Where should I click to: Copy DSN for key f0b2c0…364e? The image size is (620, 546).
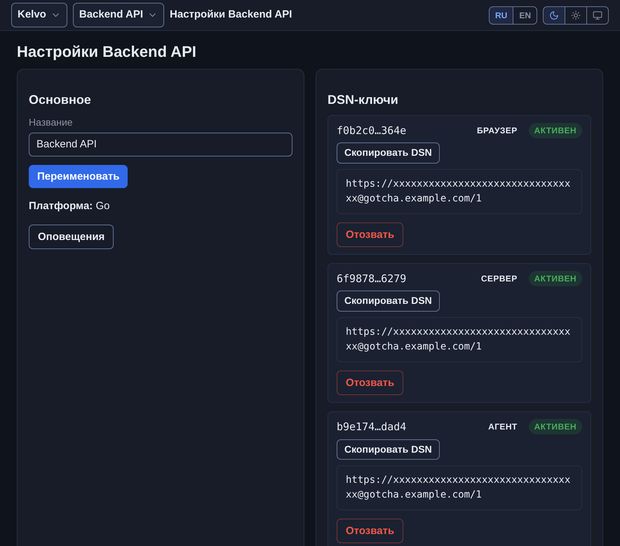click(x=388, y=153)
